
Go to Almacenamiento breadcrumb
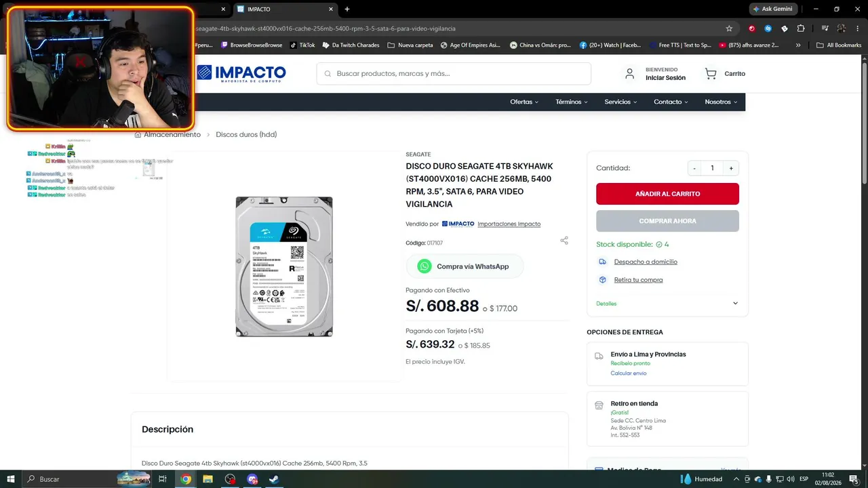click(172, 134)
